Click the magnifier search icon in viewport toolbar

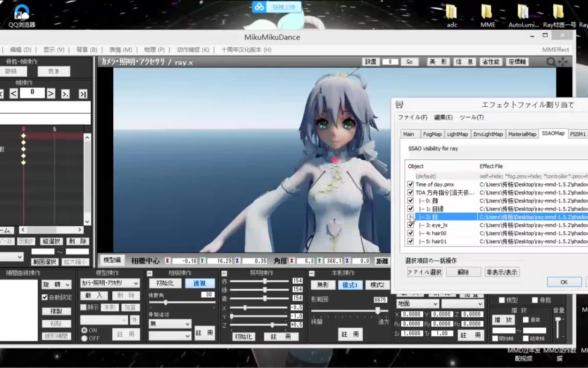(550, 62)
